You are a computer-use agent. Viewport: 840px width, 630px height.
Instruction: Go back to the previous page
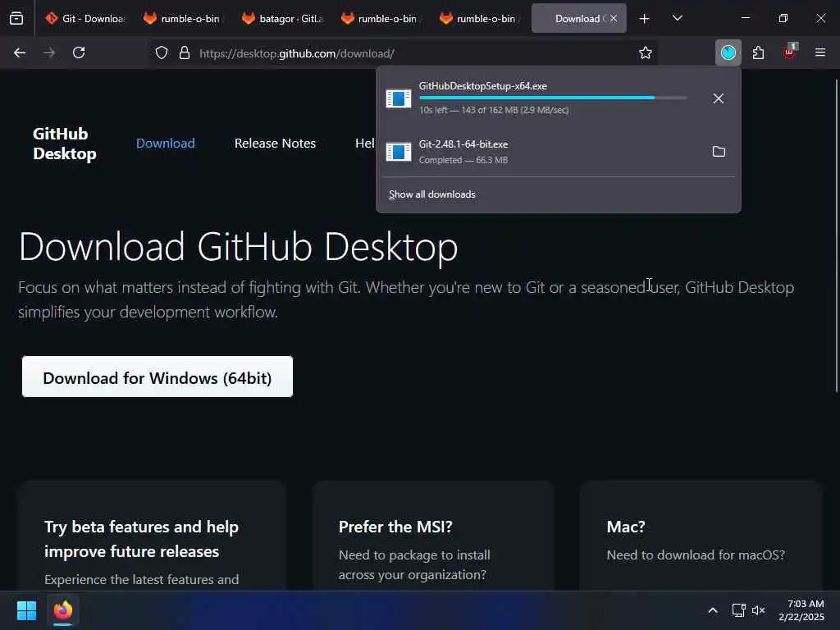pyautogui.click(x=20, y=53)
